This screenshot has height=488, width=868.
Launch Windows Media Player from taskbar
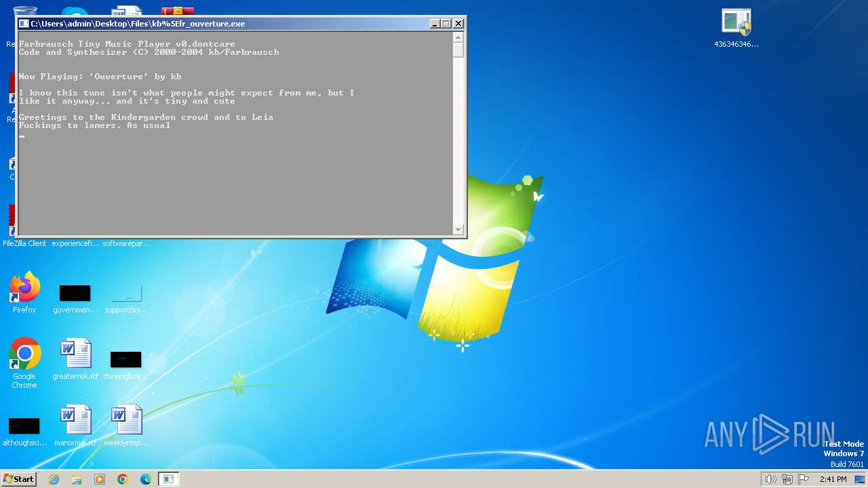(100, 479)
